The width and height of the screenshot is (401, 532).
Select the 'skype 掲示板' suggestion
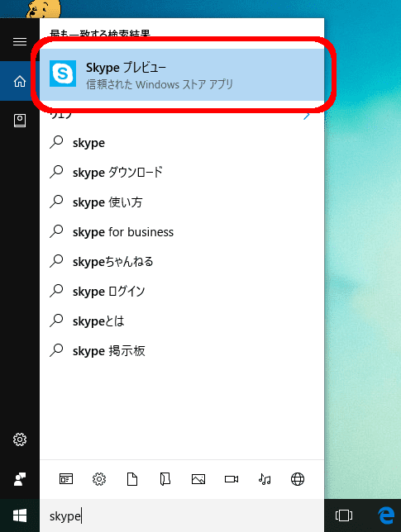182,351
